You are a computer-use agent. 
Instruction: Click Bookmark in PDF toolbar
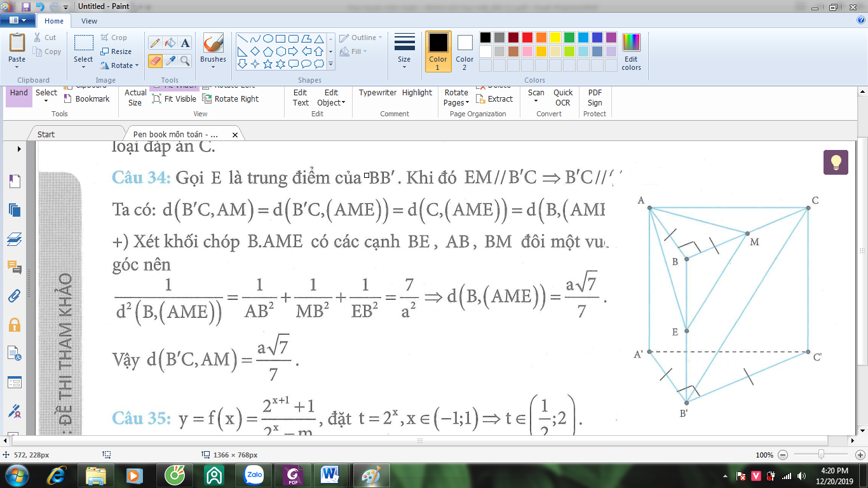[x=87, y=99]
